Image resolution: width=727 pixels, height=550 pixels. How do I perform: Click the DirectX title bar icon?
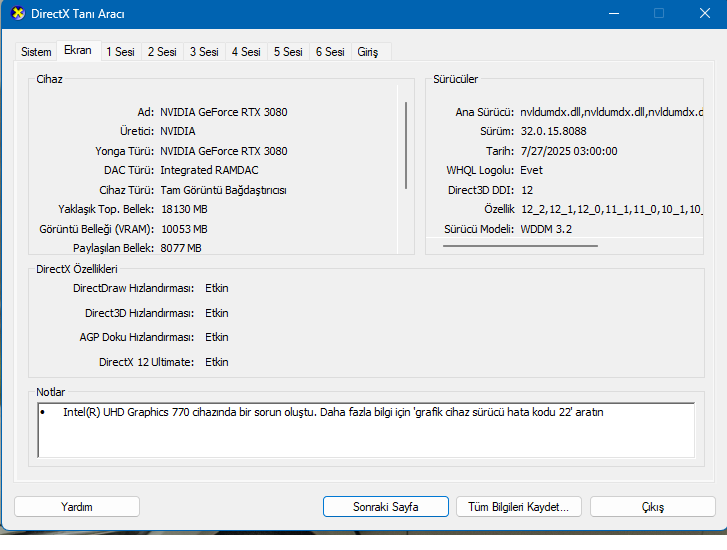(x=18, y=13)
